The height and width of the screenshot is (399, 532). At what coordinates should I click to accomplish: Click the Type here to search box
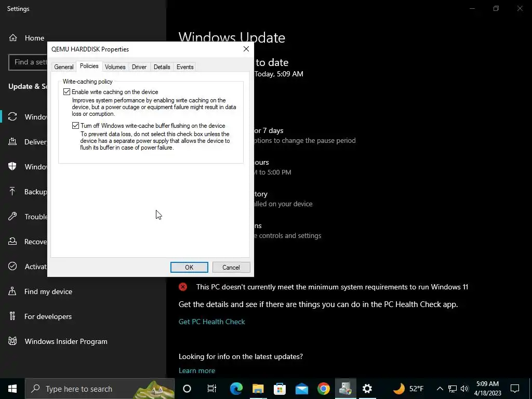[100, 389]
